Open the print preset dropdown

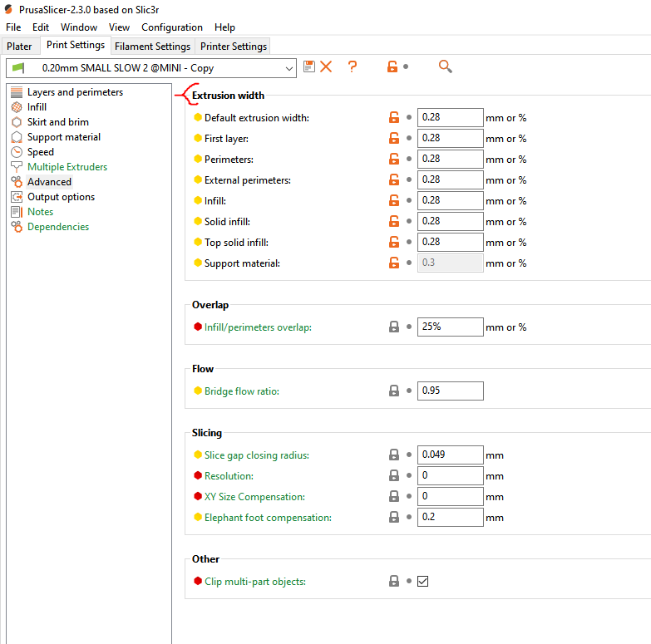tap(151, 68)
